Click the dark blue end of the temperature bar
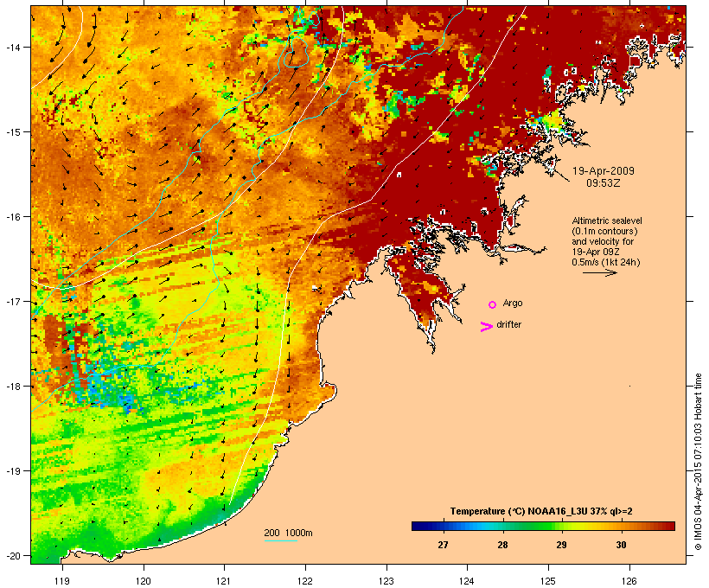Viewport: 709px width, 588px height. [416, 526]
